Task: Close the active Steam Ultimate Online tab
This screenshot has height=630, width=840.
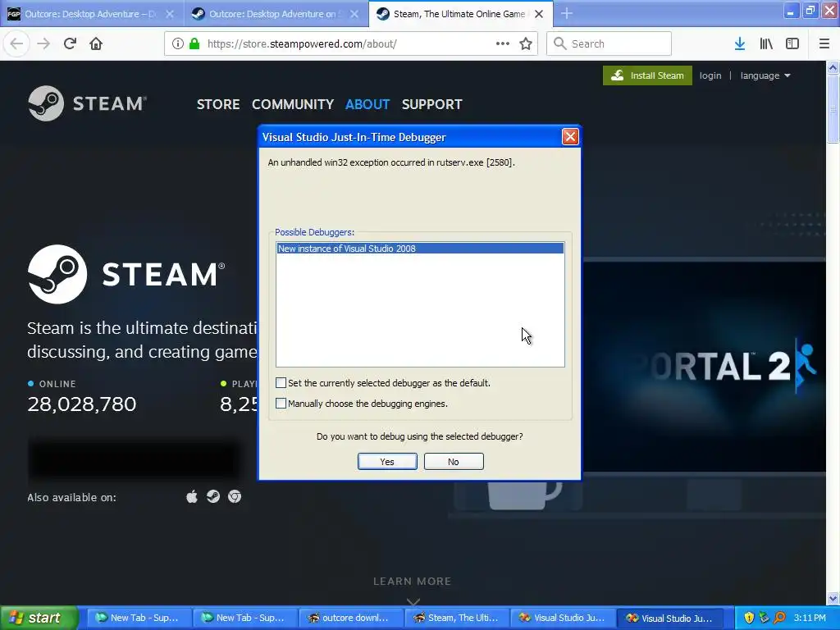Action: (539, 14)
